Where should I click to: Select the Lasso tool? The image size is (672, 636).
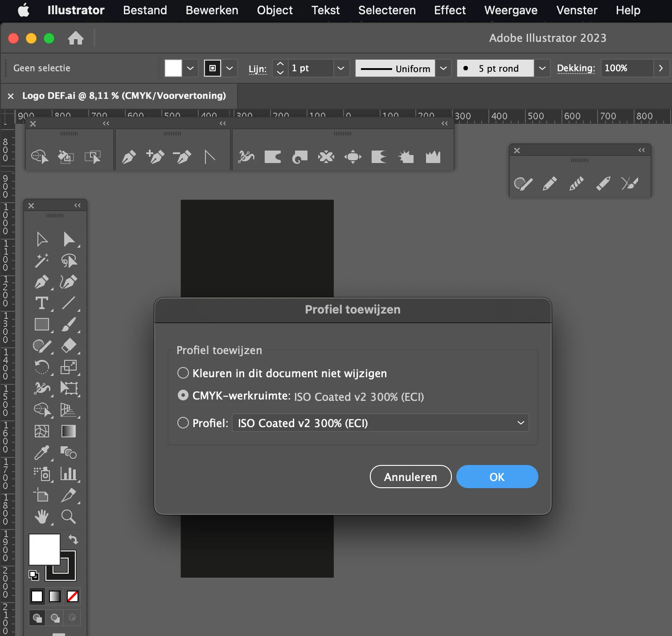pos(69,261)
